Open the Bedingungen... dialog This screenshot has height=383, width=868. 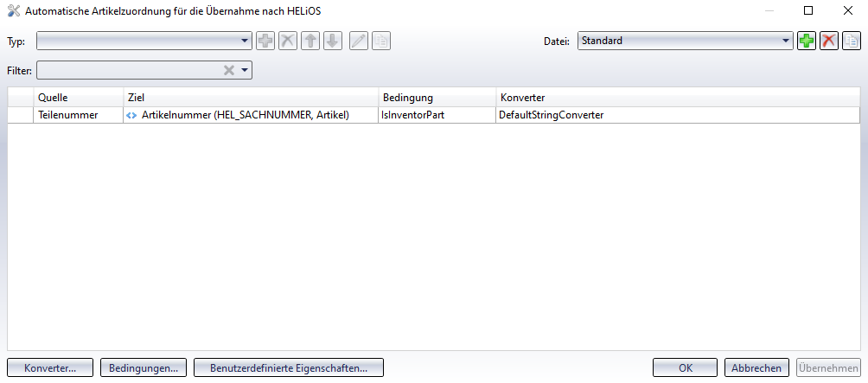point(144,368)
